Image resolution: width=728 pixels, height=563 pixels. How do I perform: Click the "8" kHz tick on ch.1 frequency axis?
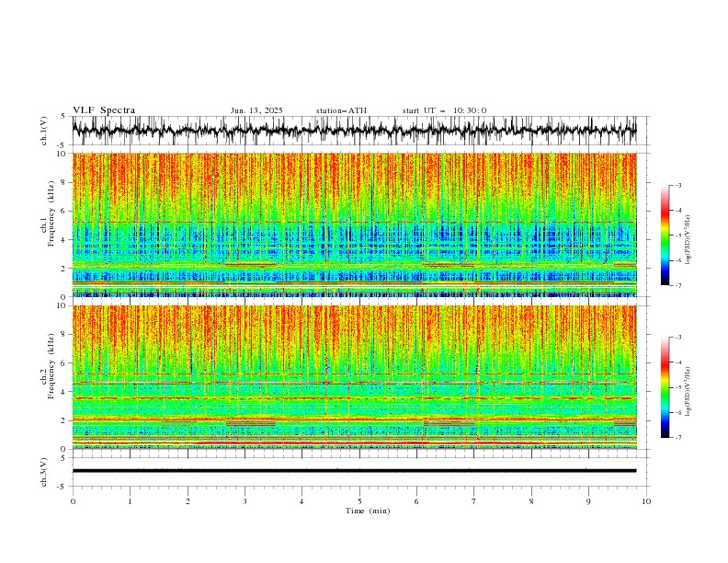pyautogui.click(x=65, y=182)
